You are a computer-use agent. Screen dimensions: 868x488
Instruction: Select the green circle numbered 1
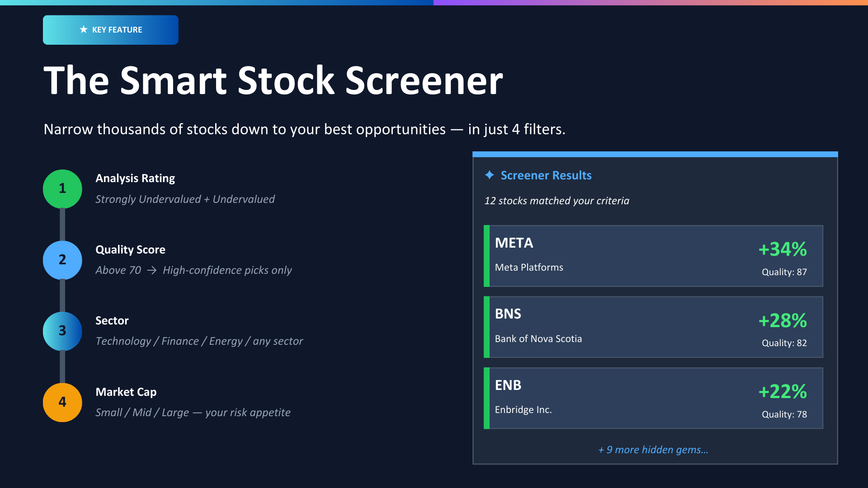click(x=62, y=189)
